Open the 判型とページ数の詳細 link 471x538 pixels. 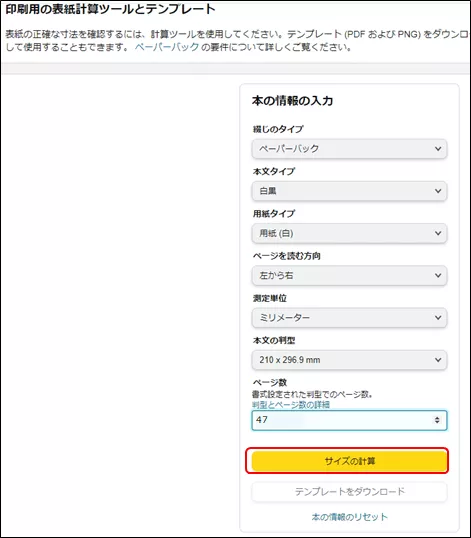[291, 405]
